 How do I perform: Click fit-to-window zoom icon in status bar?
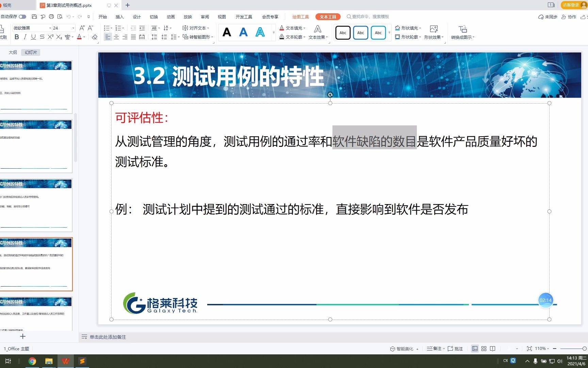pos(529,349)
